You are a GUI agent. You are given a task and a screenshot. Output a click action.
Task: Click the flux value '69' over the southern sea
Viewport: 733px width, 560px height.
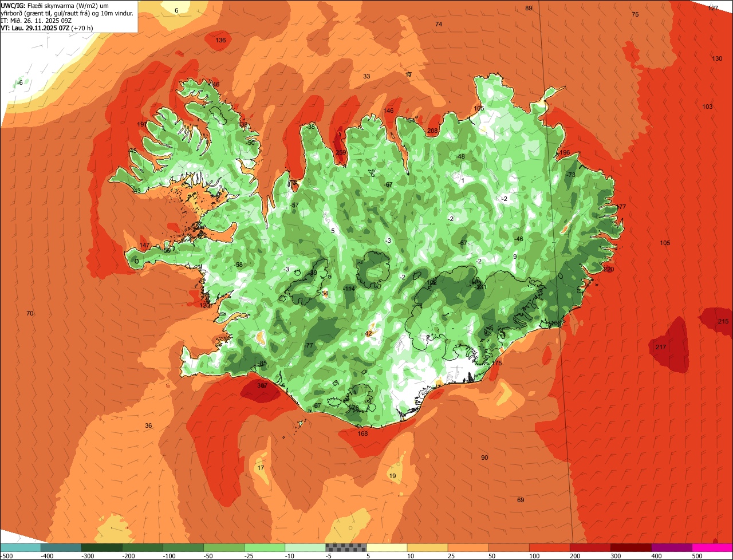521,500
